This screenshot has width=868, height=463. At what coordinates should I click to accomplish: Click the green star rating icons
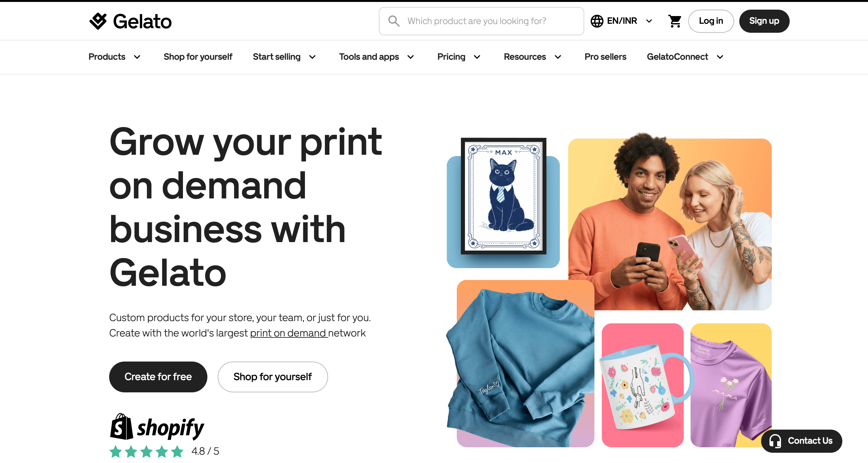pos(146,451)
